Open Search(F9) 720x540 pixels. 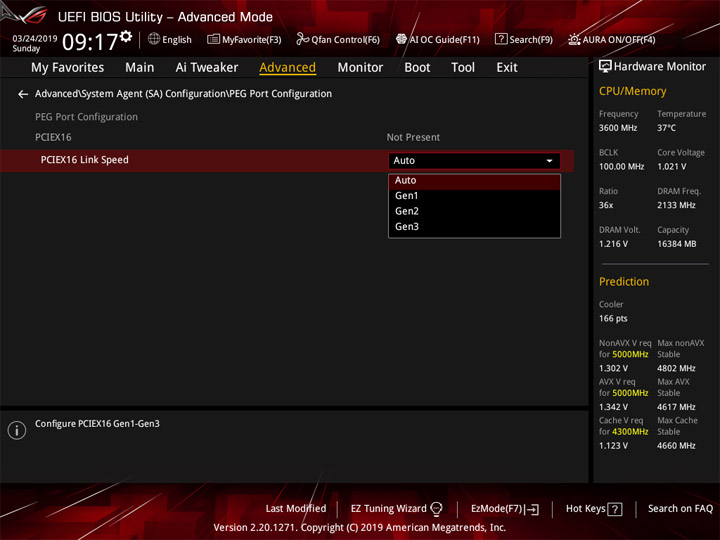click(524, 39)
